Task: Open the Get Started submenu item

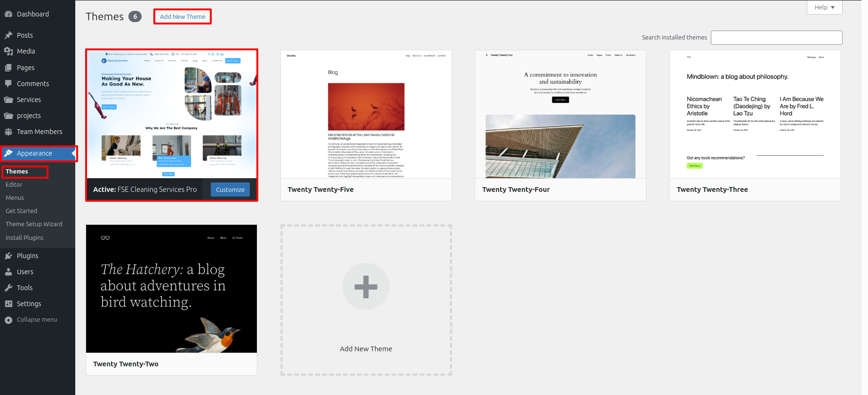Action: coord(21,211)
